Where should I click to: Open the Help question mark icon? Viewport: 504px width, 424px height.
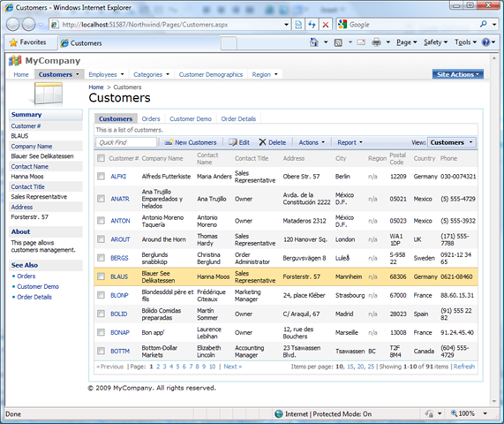point(485,42)
